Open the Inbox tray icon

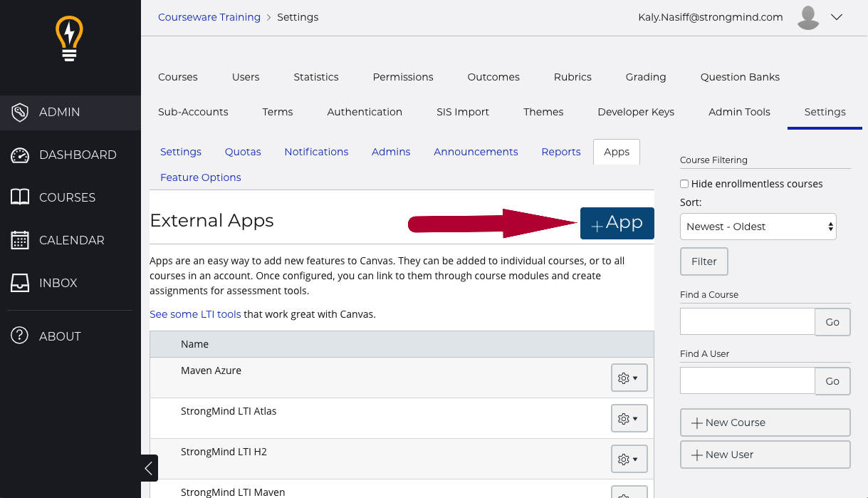pyautogui.click(x=20, y=283)
